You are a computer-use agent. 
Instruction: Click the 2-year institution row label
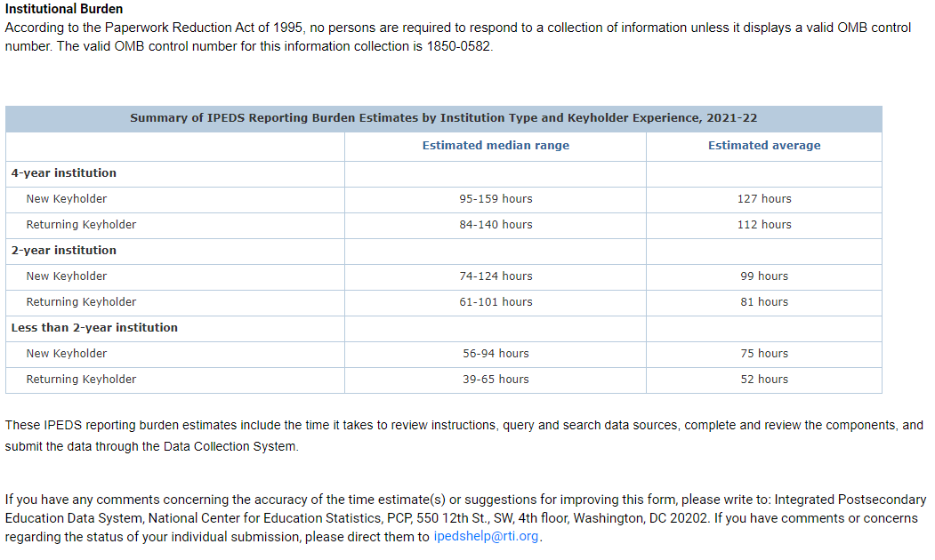point(64,251)
